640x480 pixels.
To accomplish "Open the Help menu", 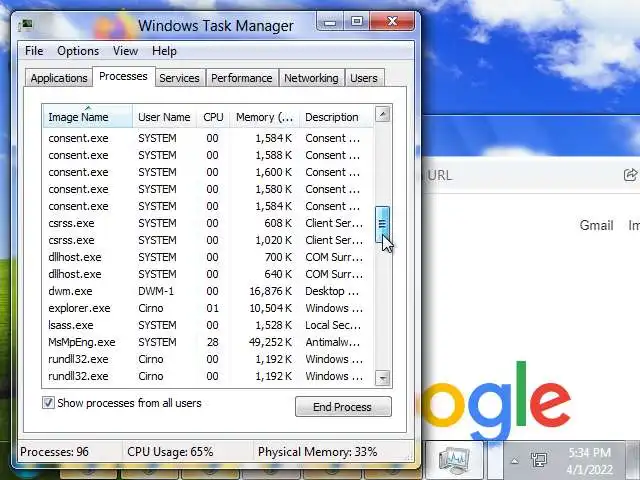I will (164, 51).
